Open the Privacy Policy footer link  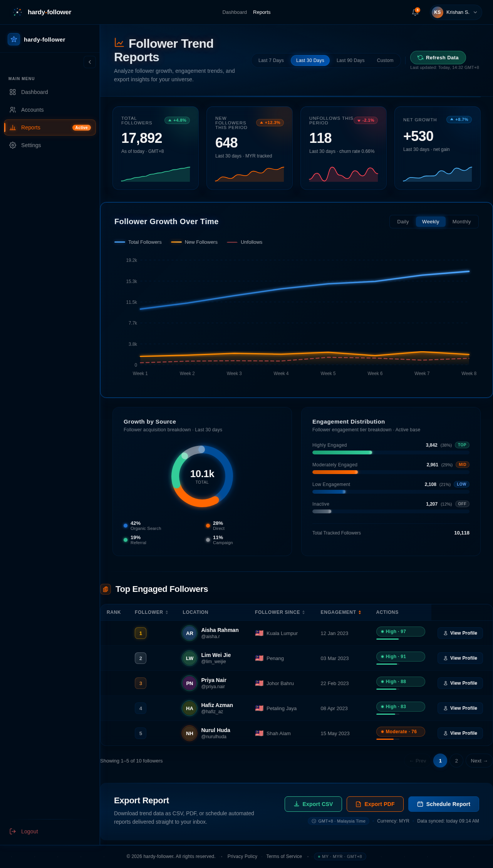coord(242,856)
